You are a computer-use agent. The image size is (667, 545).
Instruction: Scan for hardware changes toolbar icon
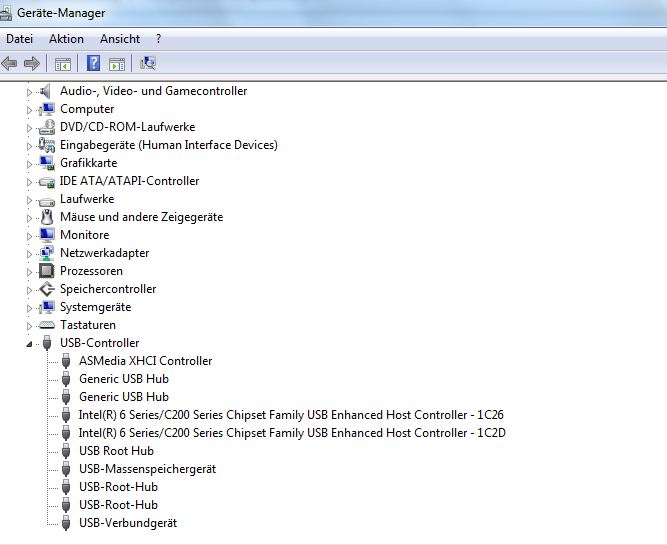coord(148,63)
